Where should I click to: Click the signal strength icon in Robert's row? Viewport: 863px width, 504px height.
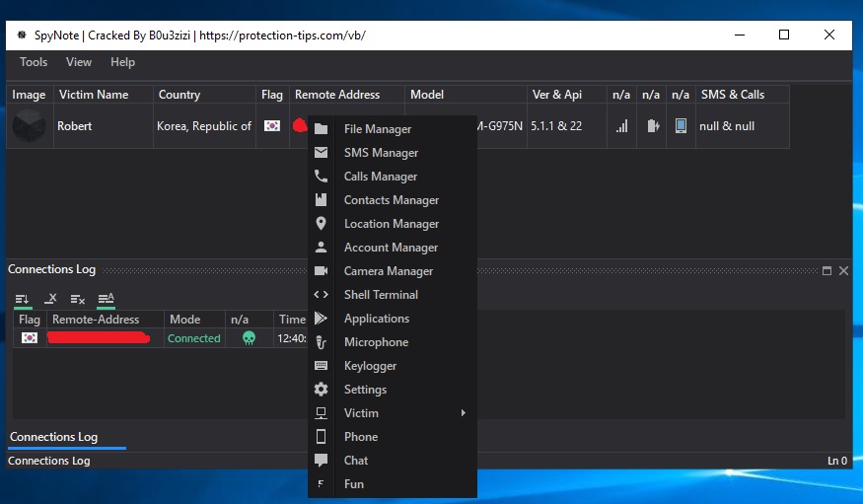point(621,126)
